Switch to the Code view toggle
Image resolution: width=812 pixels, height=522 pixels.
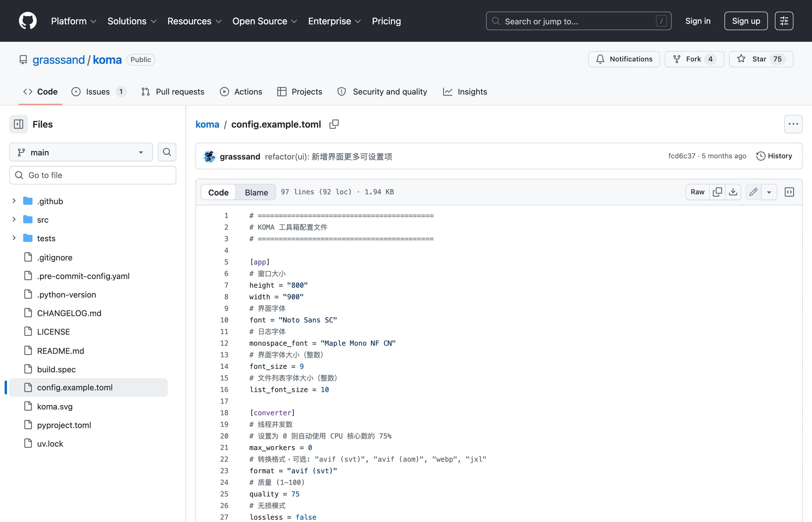coord(218,193)
